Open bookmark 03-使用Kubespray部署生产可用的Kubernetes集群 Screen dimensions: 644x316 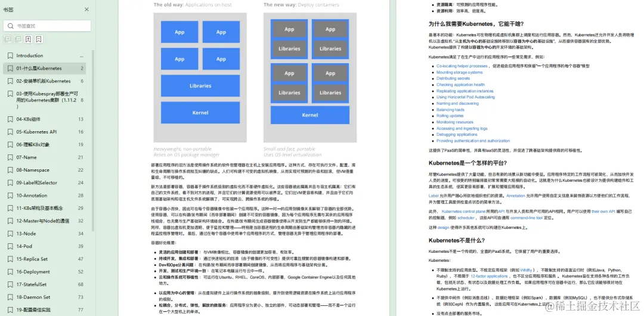[44, 100]
